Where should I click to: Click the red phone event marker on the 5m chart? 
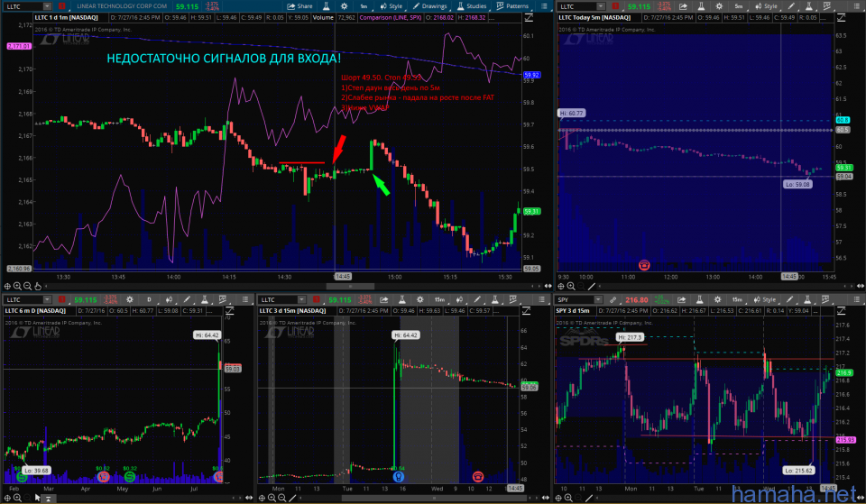tap(643, 265)
